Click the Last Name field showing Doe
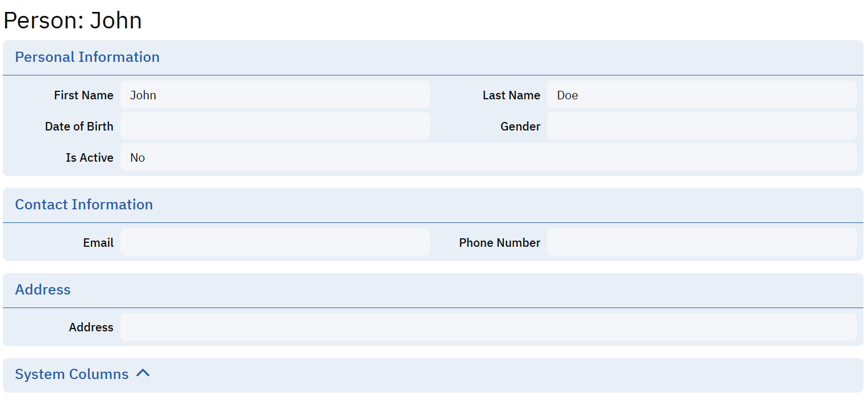 point(701,95)
